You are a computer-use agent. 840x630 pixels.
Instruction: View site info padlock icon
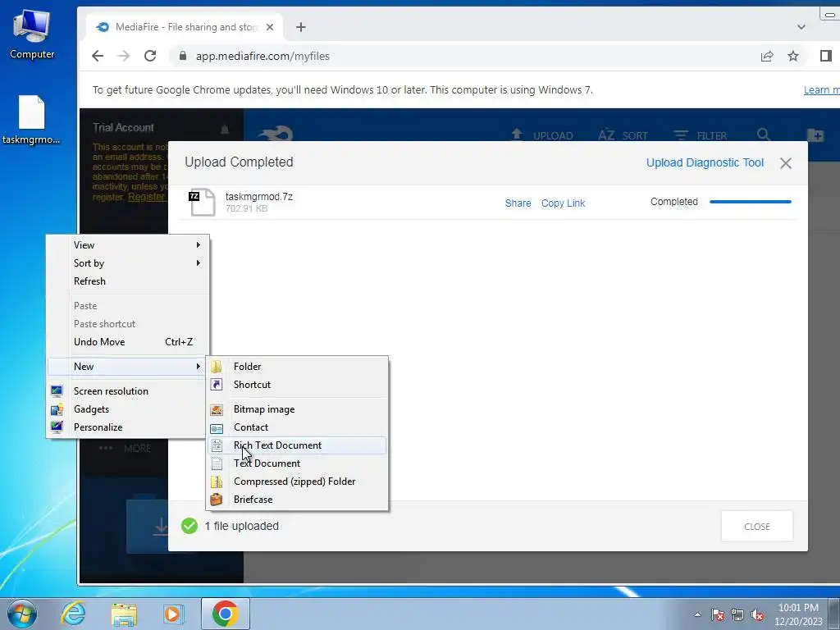(x=183, y=56)
